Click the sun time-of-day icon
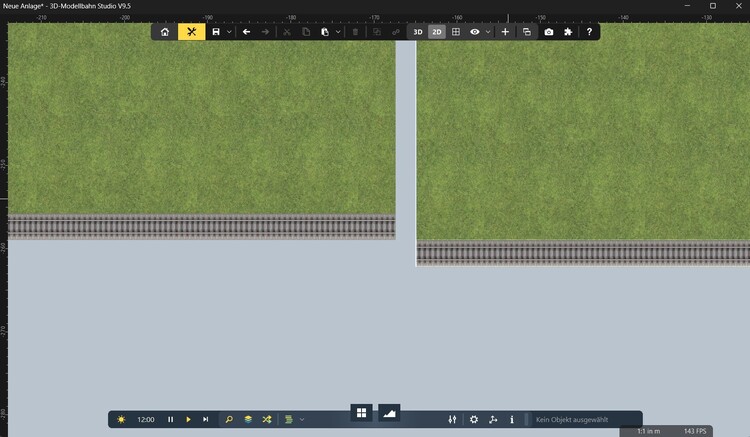Screen dimensions: 750x437 [x=121, y=420]
